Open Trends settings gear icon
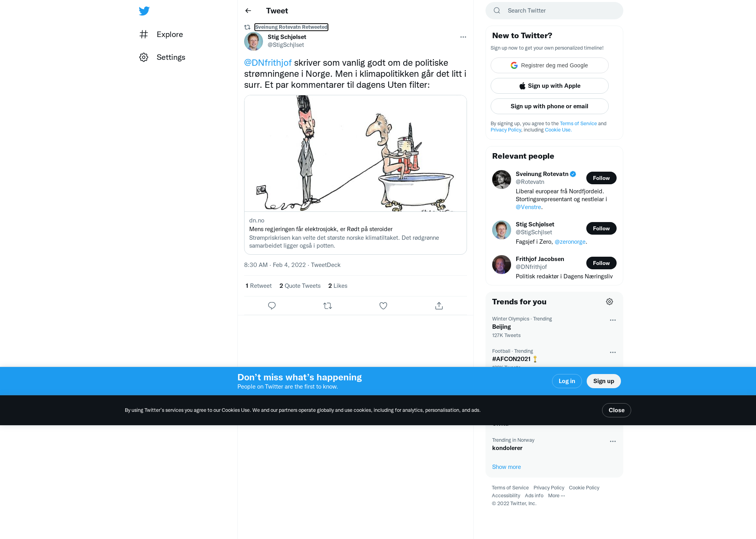The image size is (756, 539). (x=610, y=302)
